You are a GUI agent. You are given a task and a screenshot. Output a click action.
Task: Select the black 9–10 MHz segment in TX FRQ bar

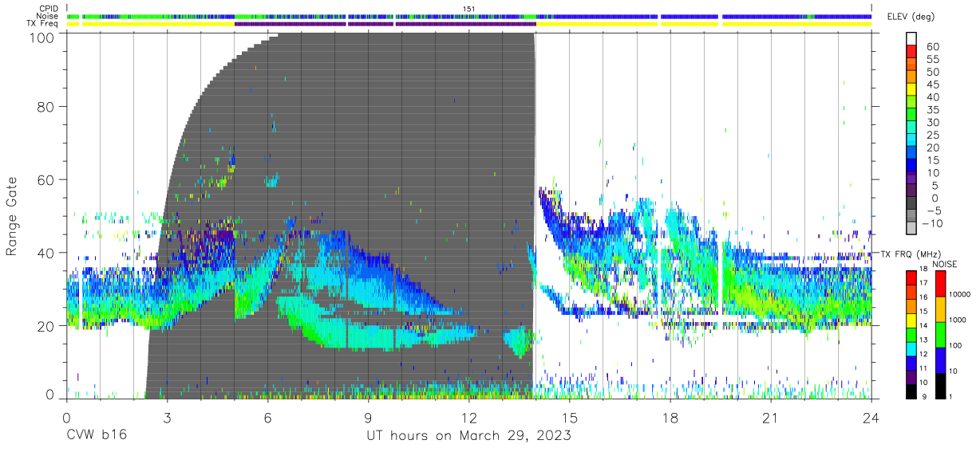(911, 391)
